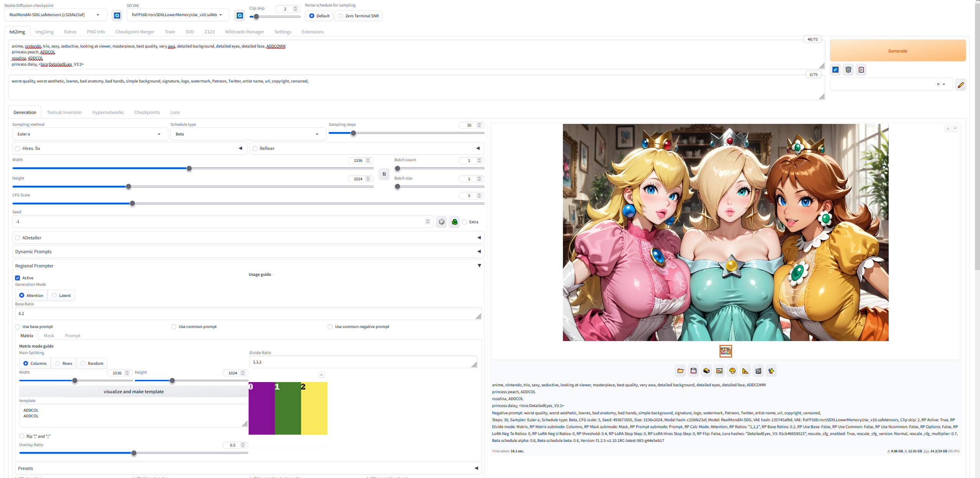Click the CFG Scale slider handle

(x=132, y=204)
